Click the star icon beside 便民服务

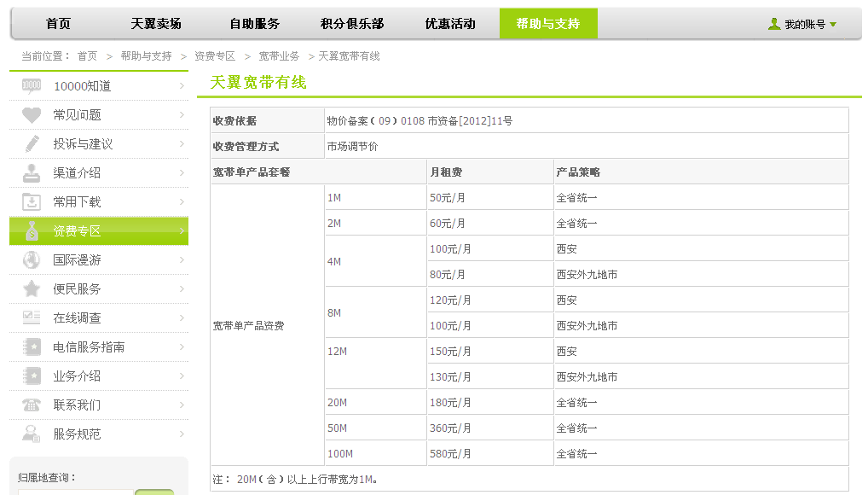32,288
